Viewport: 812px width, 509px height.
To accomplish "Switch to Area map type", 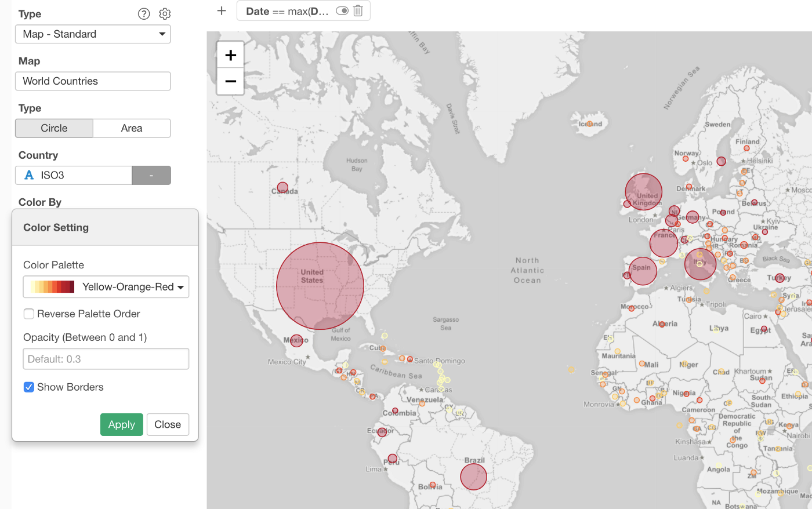I will point(132,128).
